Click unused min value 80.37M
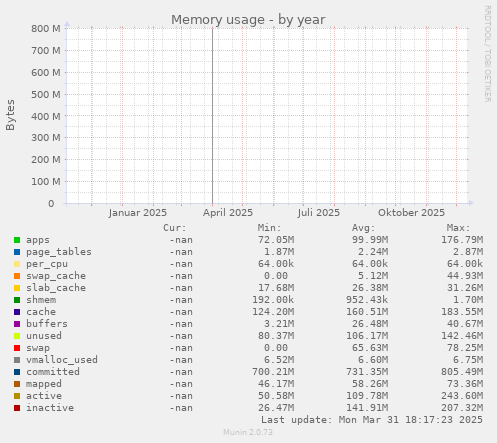 (x=276, y=336)
